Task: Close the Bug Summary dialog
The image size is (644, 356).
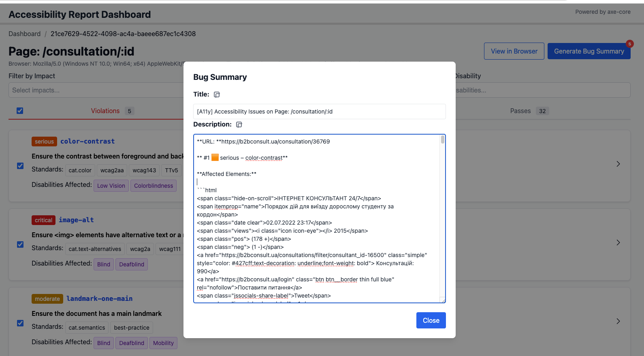Action: click(x=431, y=320)
